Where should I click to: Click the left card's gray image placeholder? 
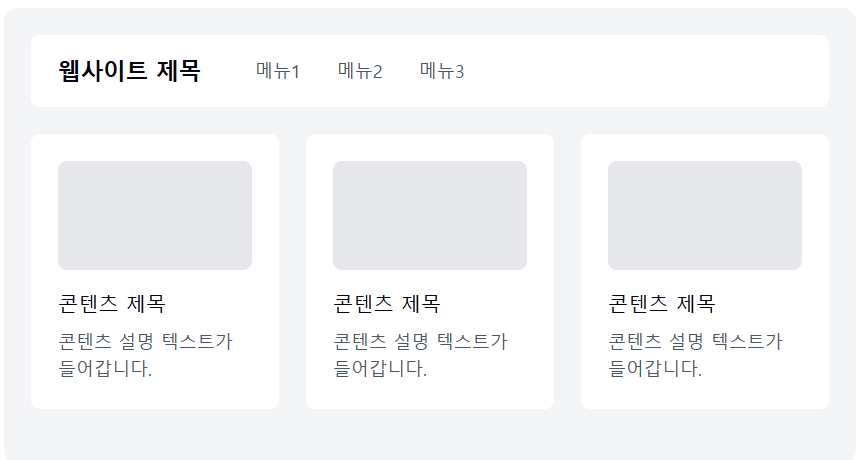pos(155,215)
